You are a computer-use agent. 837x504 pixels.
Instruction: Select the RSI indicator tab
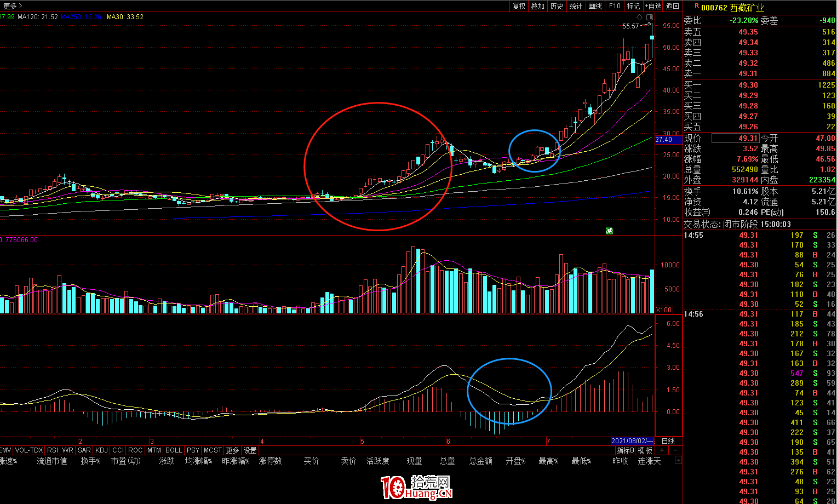53,450
